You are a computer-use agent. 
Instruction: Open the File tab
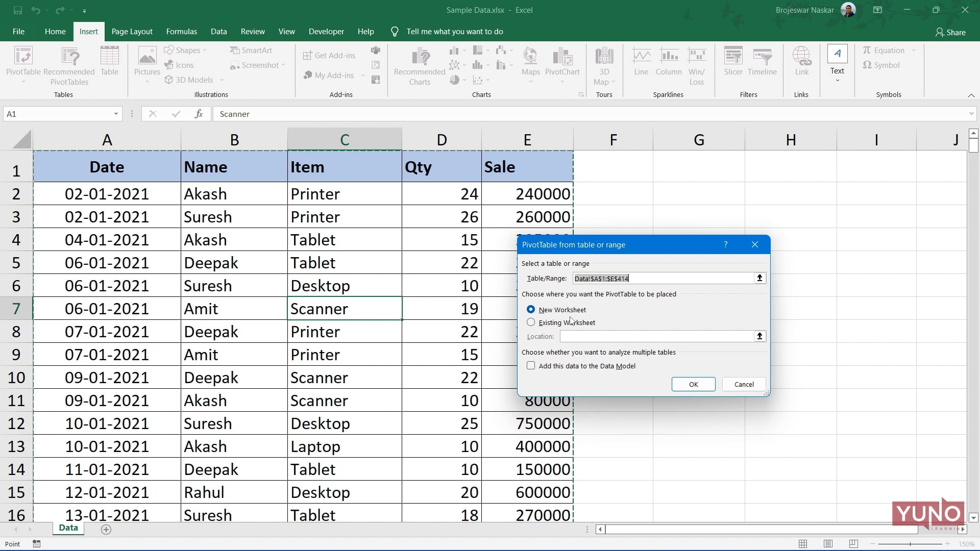click(x=18, y=31)
